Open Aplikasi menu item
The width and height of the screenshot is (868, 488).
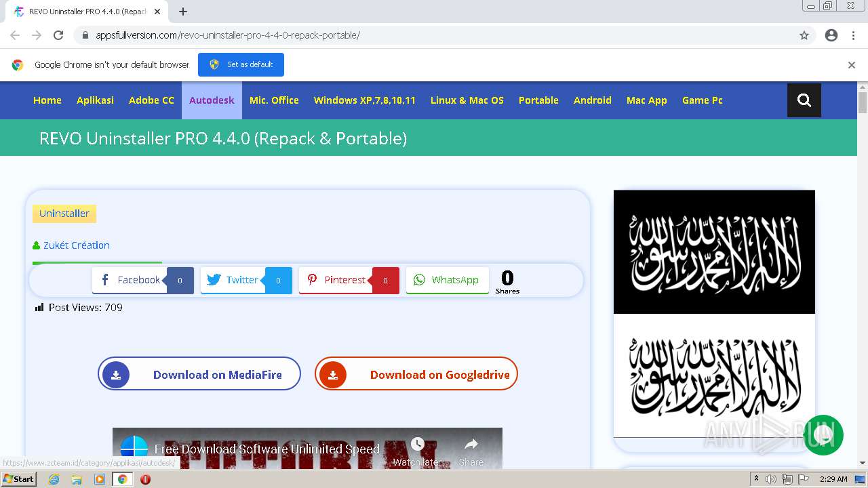pyautogui.click(x=95, y=100)
